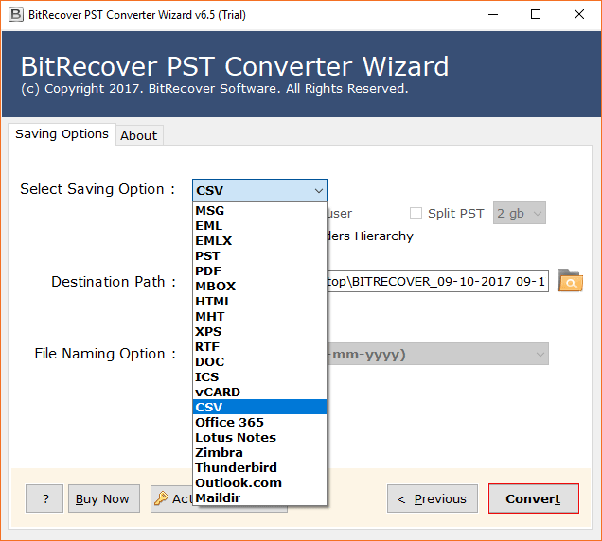Pick MBOX in the format list
602x541 pixels.
260,286
